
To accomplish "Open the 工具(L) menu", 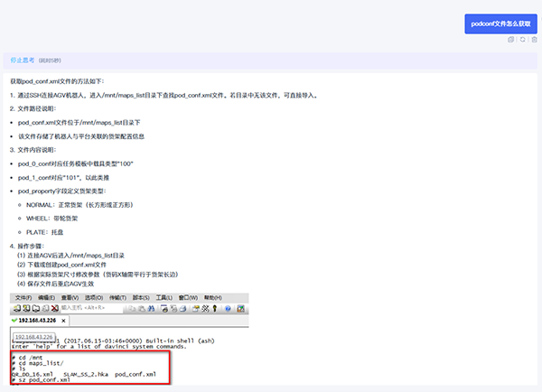I will click(x=164, y=297).
